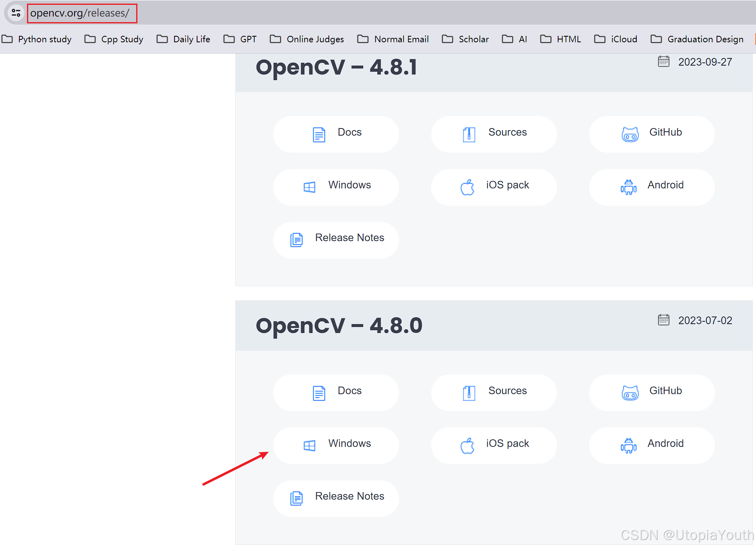Download Windows build of OpenCV 4.8.0

coord(336,445)
